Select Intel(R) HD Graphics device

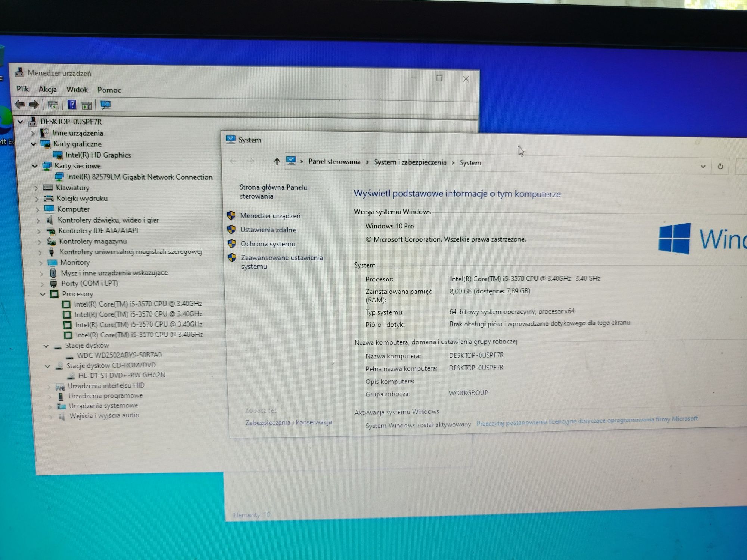98,155
